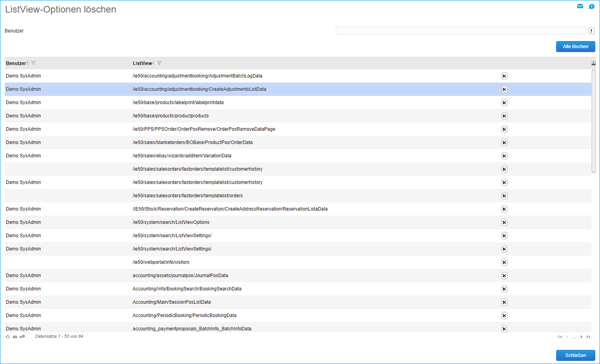Image resolution: width=600 pixels, height=364 pixels.
Task: Delete the ListViewOptions entry with X
Action: [504, 222]
